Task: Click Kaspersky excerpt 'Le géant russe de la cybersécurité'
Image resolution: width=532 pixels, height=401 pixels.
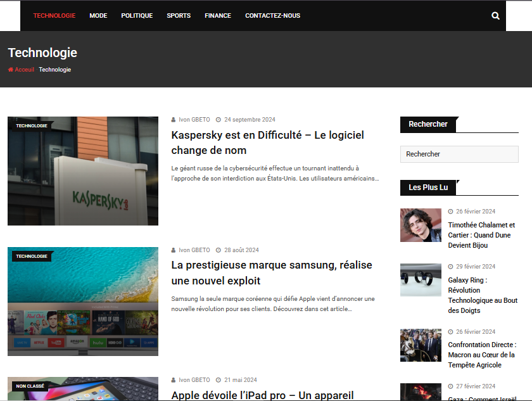Action: 275,174
